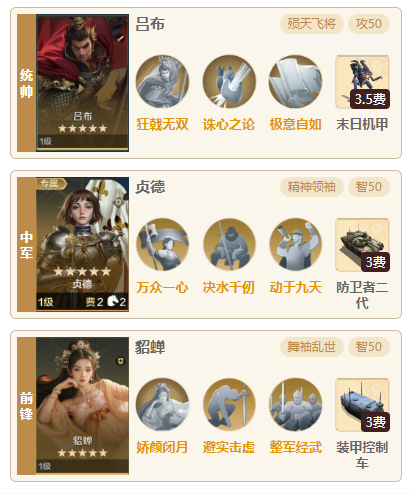This screenshot has width=410, height=494.
Task: Click the 殒天飞将 tag
Action: click(311, 24)
